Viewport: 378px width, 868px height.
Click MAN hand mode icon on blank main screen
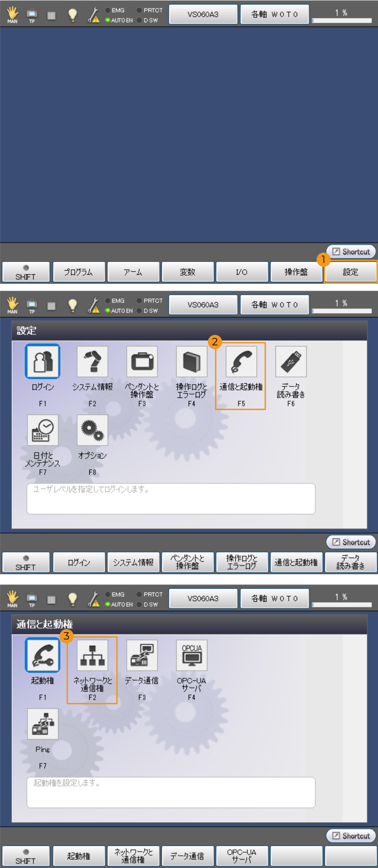click(12, 15)
